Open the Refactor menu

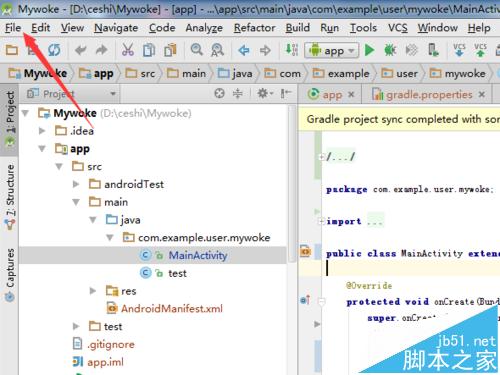[254, 28]
